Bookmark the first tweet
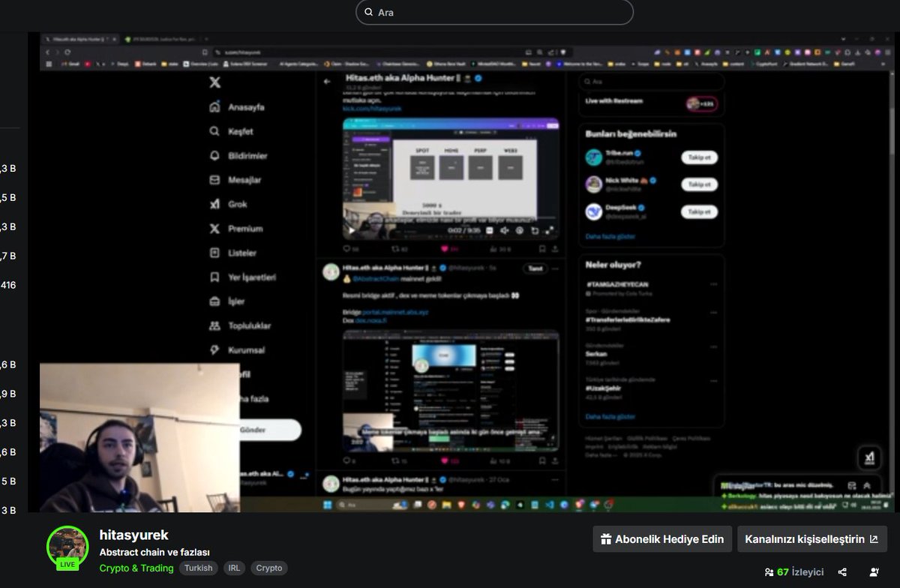Screen dimensions: 900x588 [x=542, y=248]
